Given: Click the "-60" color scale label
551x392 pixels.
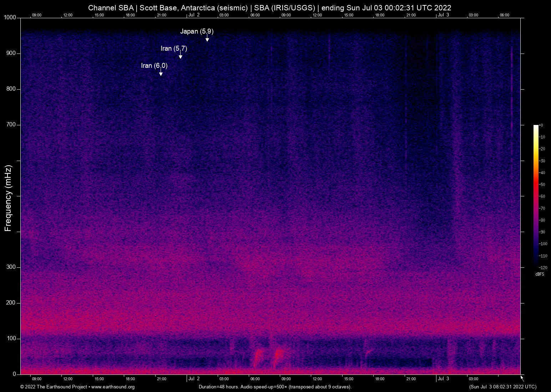Looking at the screenshot, I should 542,196.
